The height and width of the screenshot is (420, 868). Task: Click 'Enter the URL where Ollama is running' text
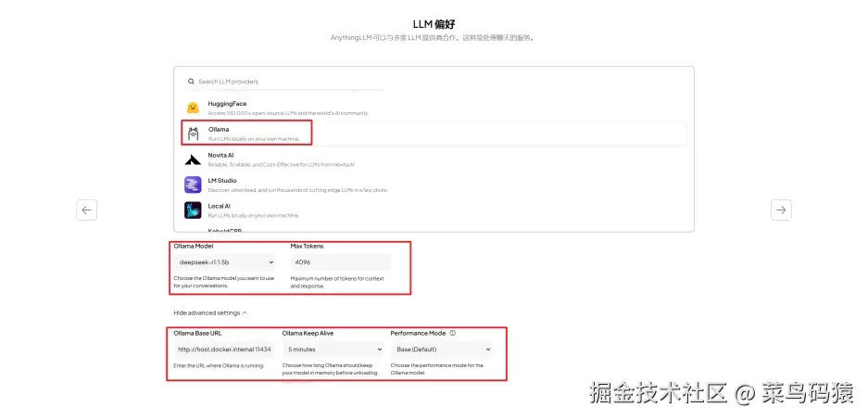[219, 365]
